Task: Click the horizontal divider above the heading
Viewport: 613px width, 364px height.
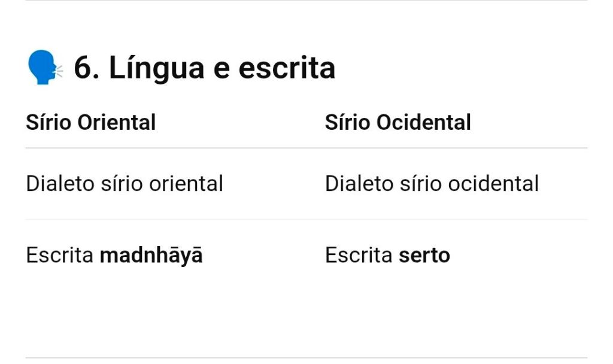Action: [x=306, y=1]
